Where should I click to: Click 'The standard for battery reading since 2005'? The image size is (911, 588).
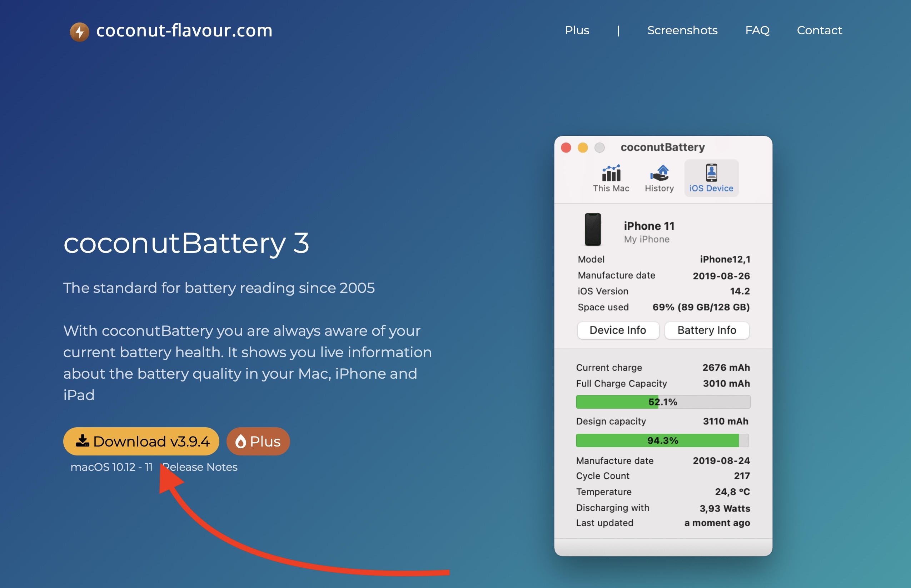pyautogui.click(x=219, y=288)
